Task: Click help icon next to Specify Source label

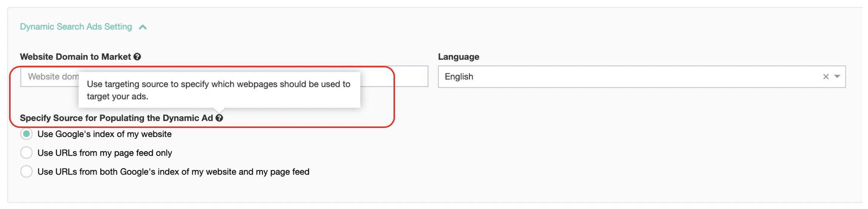Action: click(219, 118)
